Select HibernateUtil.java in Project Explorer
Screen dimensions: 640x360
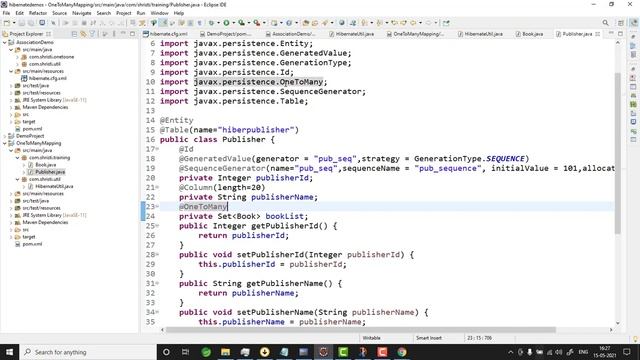coord(54,187)
